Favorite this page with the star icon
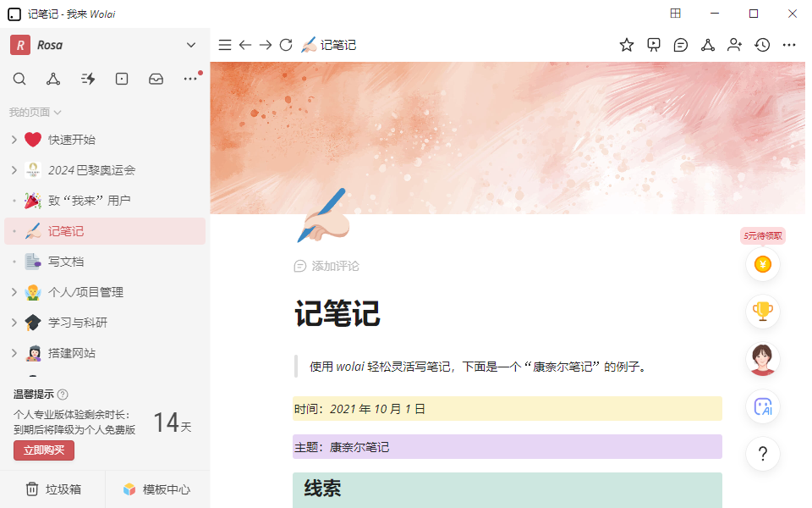This screenshot has width=812, height=508. [627, 45]
